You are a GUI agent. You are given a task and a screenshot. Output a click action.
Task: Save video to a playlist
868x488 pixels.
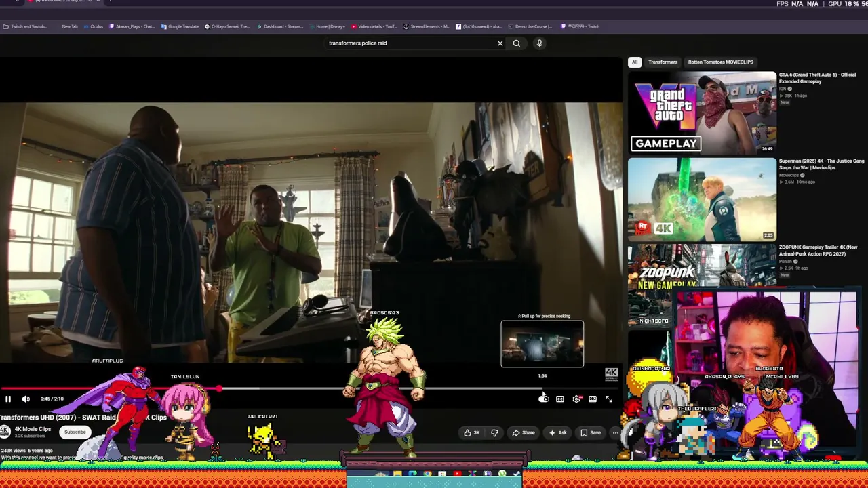click(591, 432)
